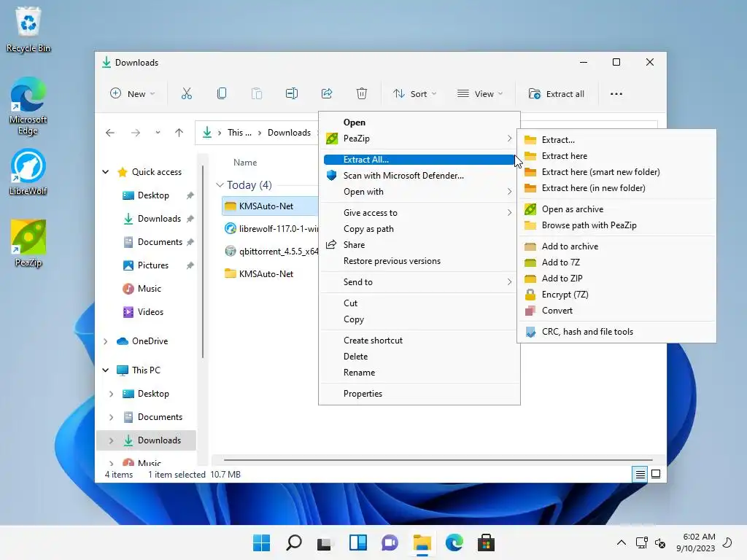
Task: Select Rename in context menu
Action: [x=418, y=373]
